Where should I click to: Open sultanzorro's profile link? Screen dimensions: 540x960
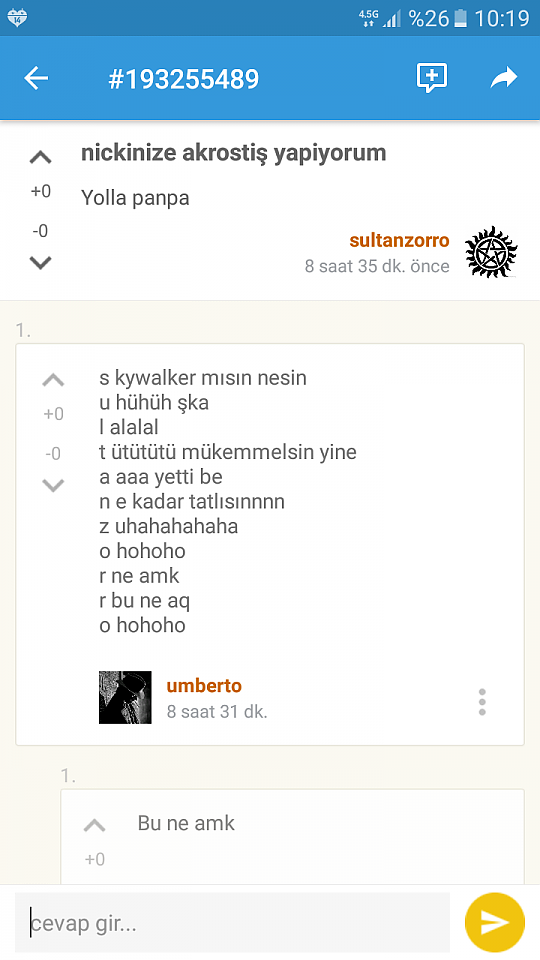399,241
